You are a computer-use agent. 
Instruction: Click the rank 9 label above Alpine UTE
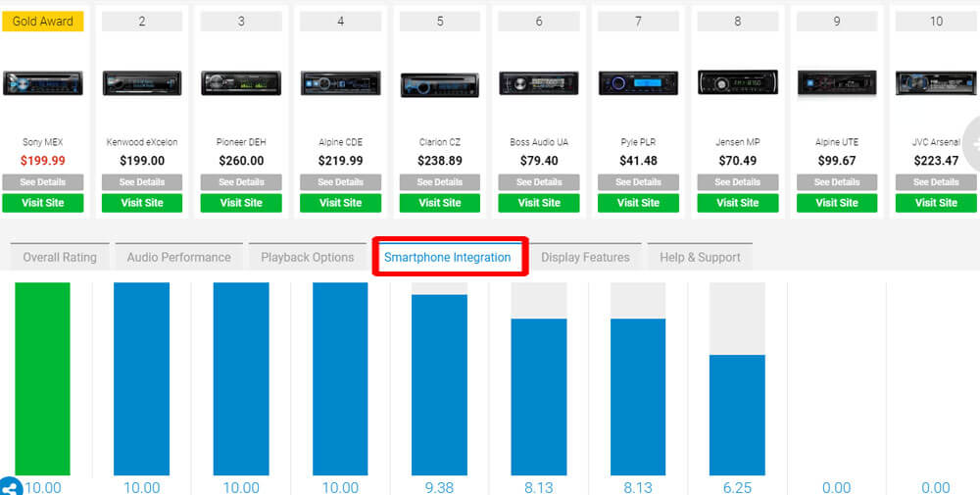tap(837, 22)
